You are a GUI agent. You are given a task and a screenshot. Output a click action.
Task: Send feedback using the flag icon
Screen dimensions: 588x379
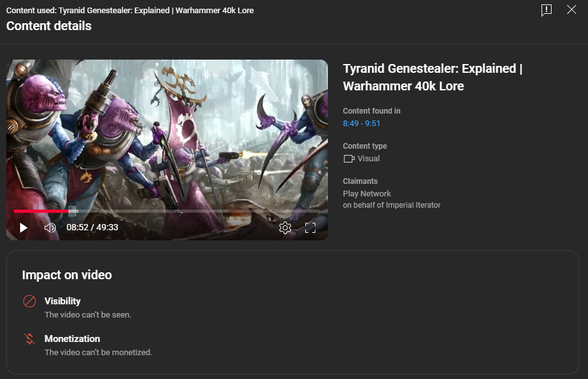[547, 10]
